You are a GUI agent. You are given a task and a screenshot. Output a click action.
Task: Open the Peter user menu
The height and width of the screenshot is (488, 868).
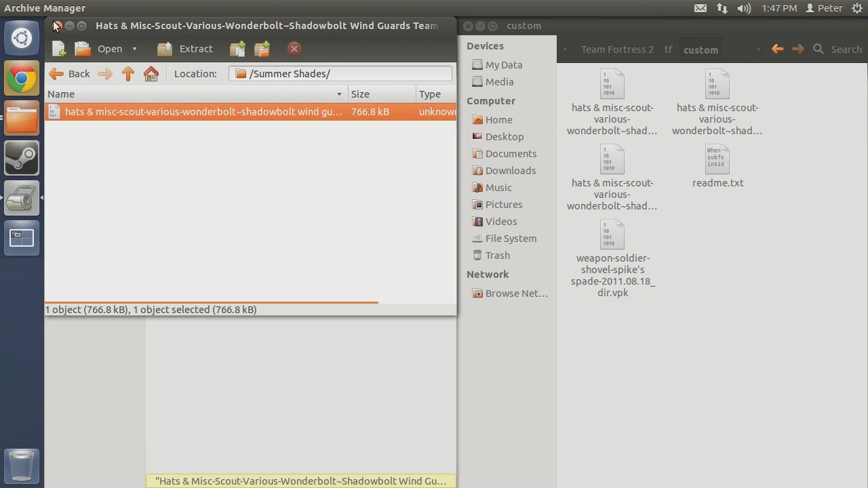(823, 8)
